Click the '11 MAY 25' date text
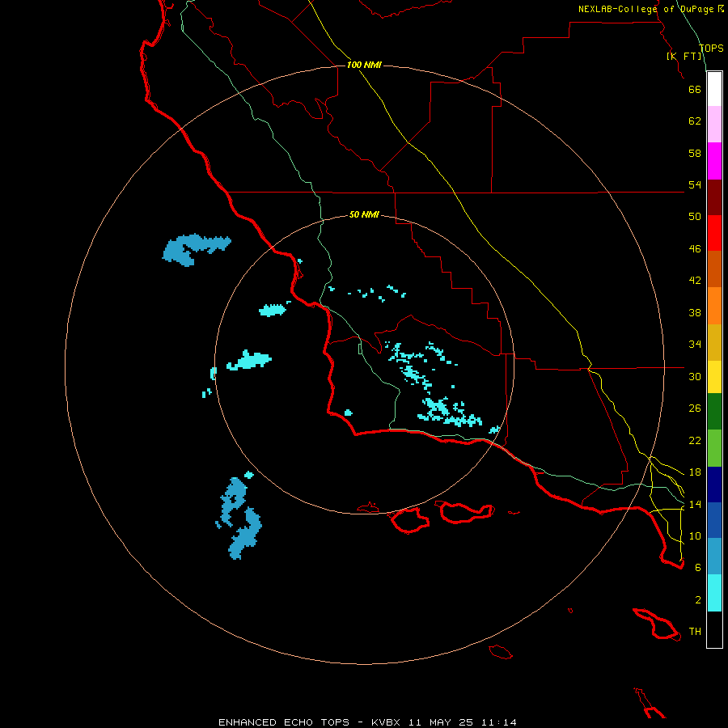Viewport: 728px width, 728px height. 441,722
